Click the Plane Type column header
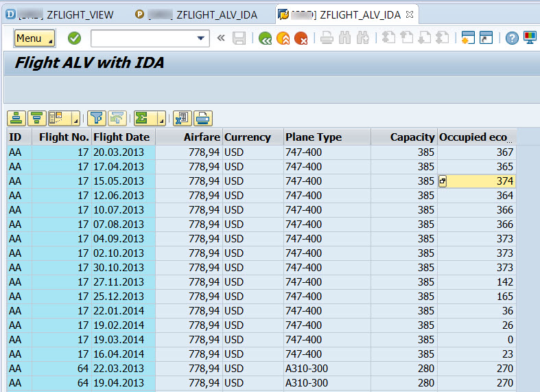 [314, 137]
